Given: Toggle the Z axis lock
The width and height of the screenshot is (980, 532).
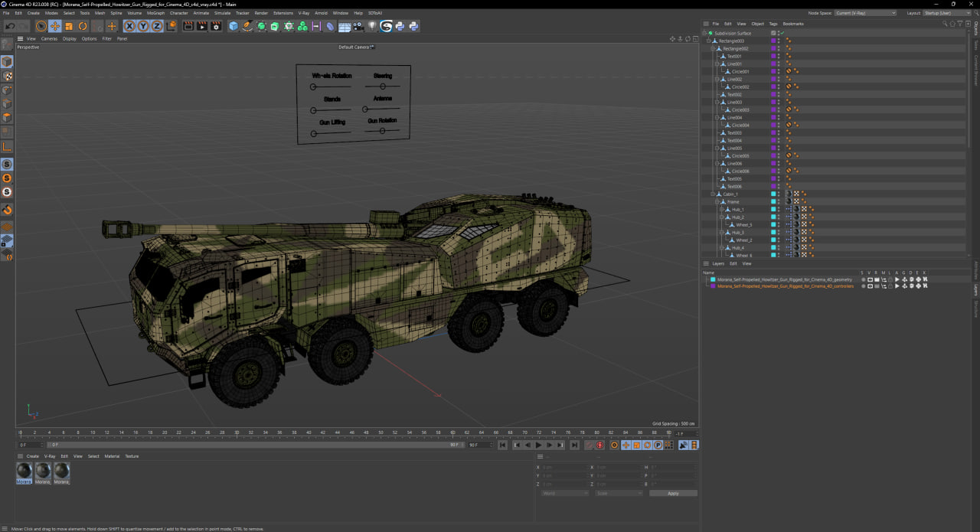Looking at the screenshot, I should pos(157,26).
